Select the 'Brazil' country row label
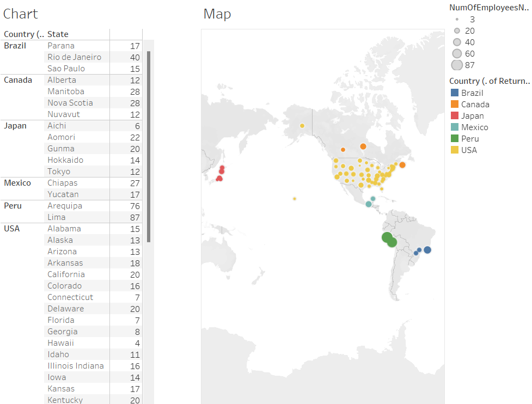Viewport: 532px width, 404px height. (x=15, y=45)
